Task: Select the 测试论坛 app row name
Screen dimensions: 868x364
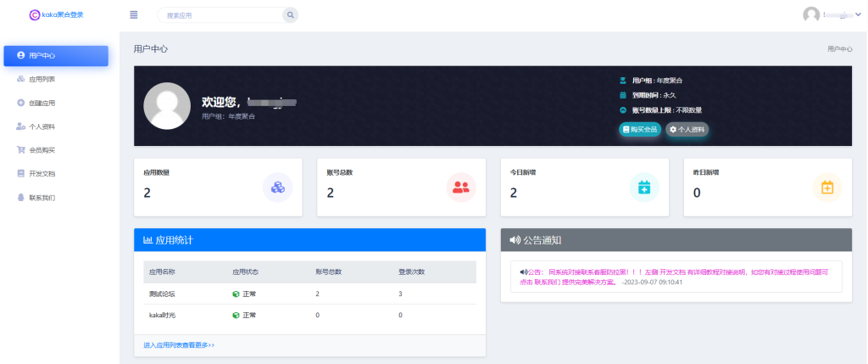Action: pos(162,294)
